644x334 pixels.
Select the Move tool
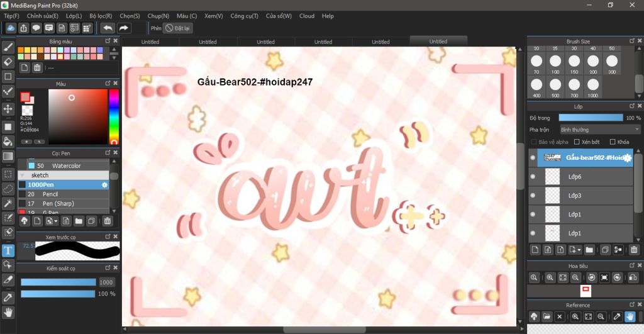pos(8,109)
